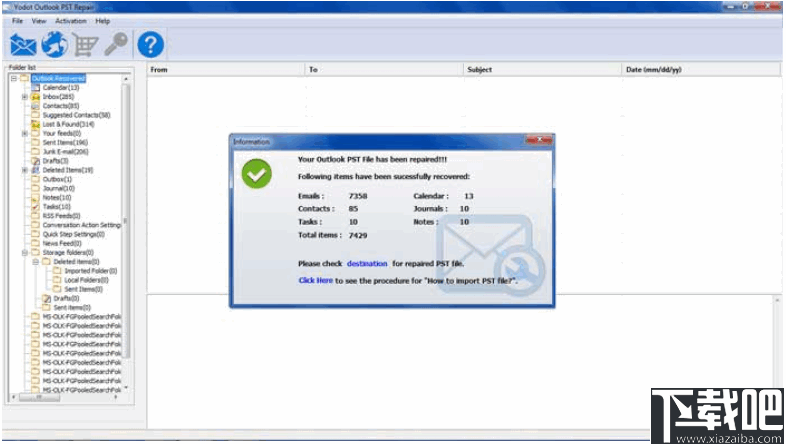Expand the Inbox(285) tree node

tap(25, 97)
